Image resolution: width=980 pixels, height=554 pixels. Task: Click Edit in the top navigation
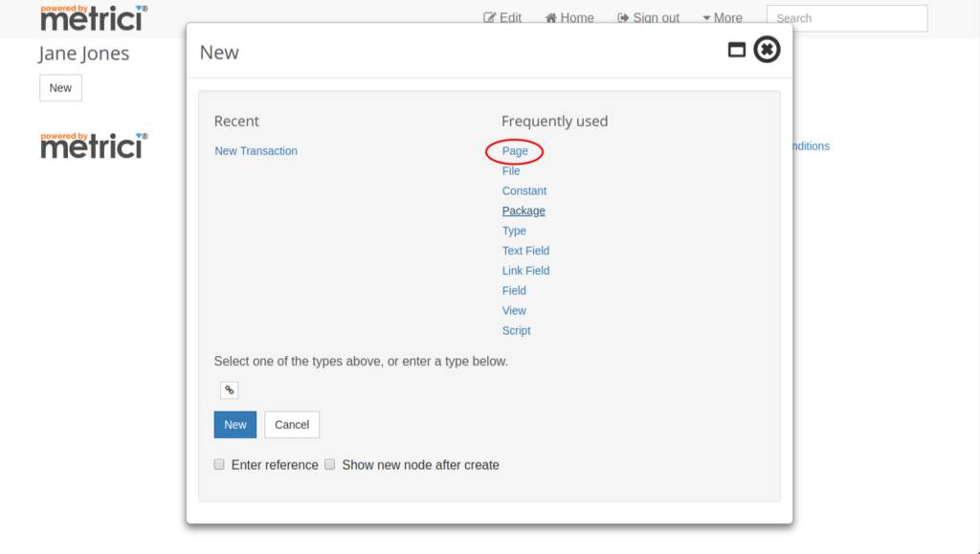tap(502, 17)
